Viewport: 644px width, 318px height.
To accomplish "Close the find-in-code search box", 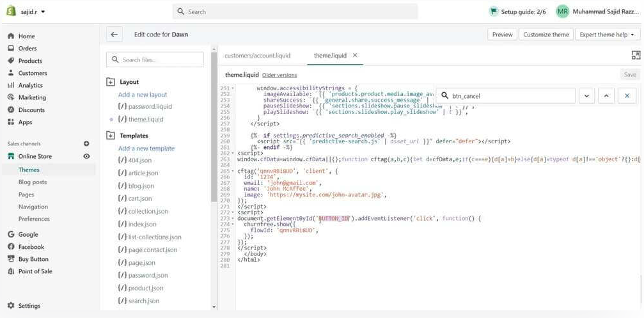I will point(627,96).
